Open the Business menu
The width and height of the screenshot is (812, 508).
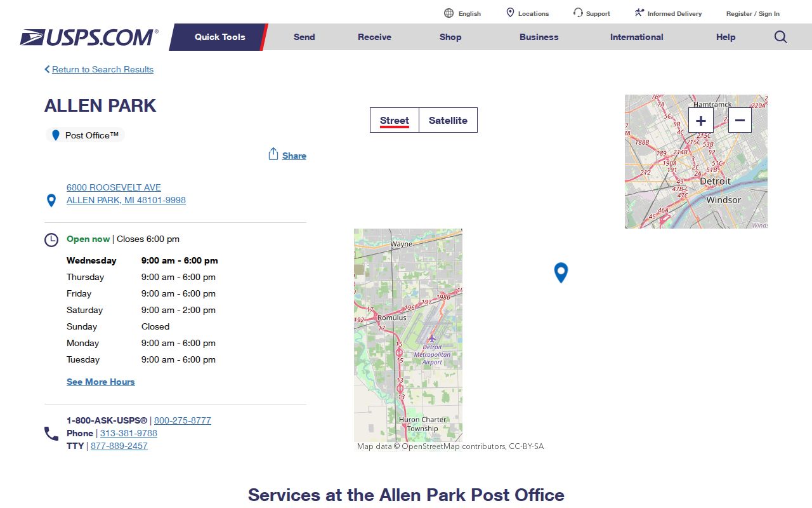539,37
